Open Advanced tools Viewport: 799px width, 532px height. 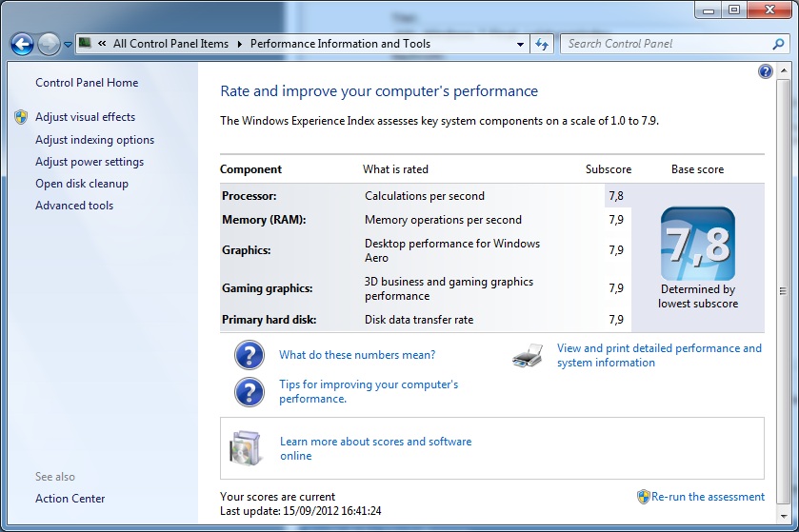[x=74, y=206]
